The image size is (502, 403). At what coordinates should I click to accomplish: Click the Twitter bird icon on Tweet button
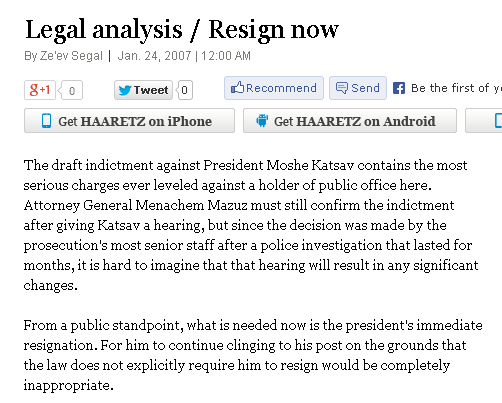pos(125,90)
